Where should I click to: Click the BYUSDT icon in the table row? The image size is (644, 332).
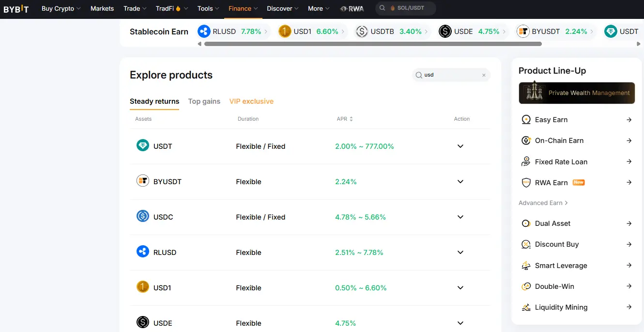point(142,181)
